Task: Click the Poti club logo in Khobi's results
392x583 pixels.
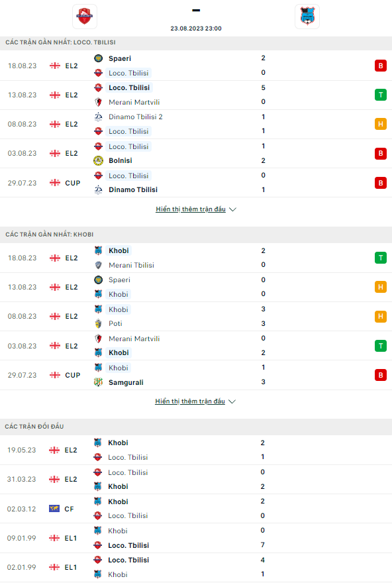Action: click(x=97, y=323)
